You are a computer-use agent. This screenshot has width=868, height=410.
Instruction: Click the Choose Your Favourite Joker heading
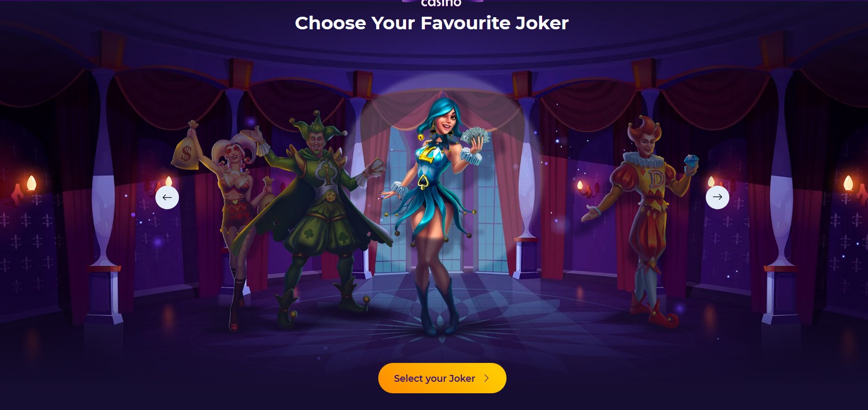click(432, 23)
